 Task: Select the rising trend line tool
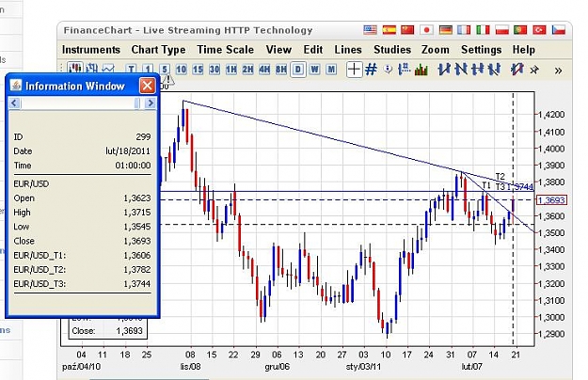[444, 70]
